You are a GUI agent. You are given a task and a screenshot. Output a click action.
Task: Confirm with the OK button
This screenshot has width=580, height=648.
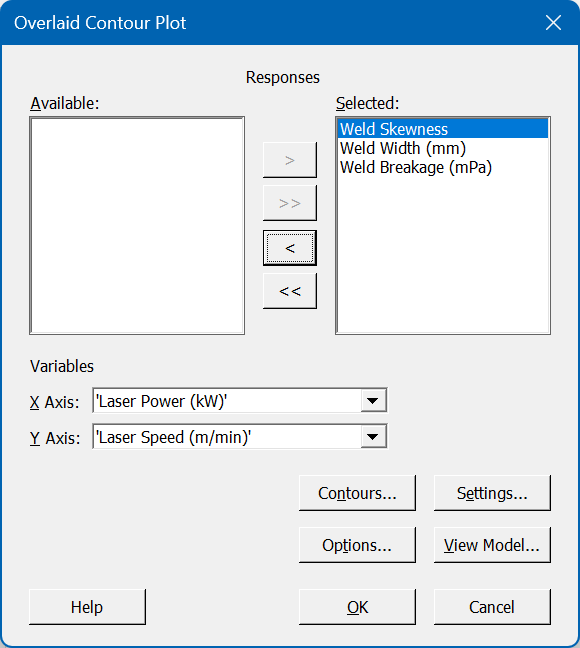click(x=357, y=607)
